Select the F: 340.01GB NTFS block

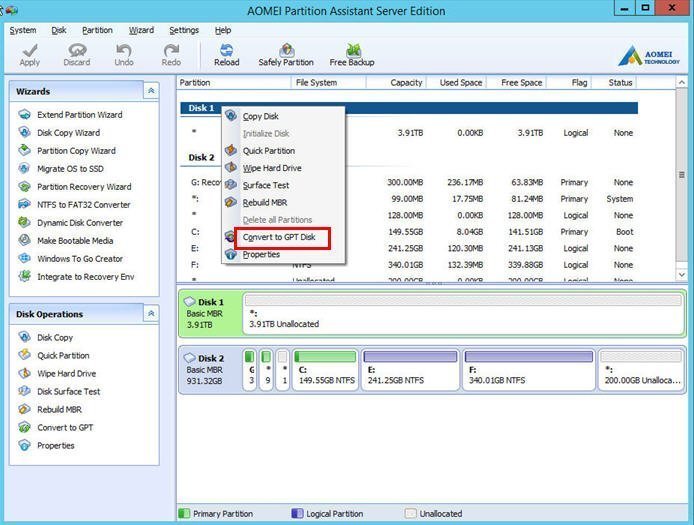(528, 370)
